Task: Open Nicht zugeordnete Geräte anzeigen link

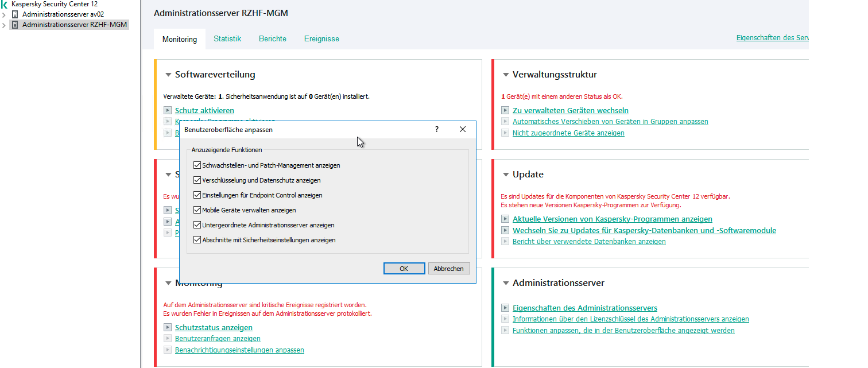Action: pos(568,133)
